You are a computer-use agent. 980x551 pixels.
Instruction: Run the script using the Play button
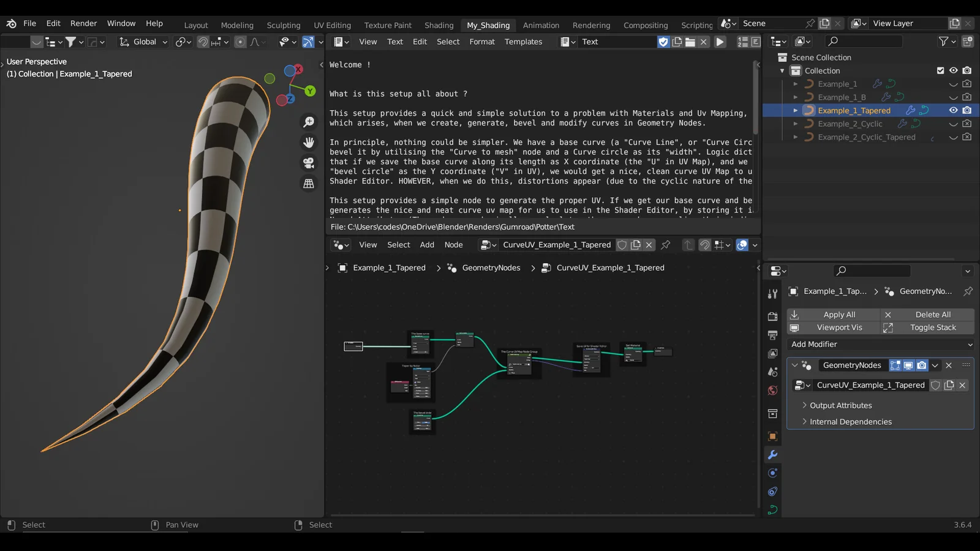click(720, 42)
